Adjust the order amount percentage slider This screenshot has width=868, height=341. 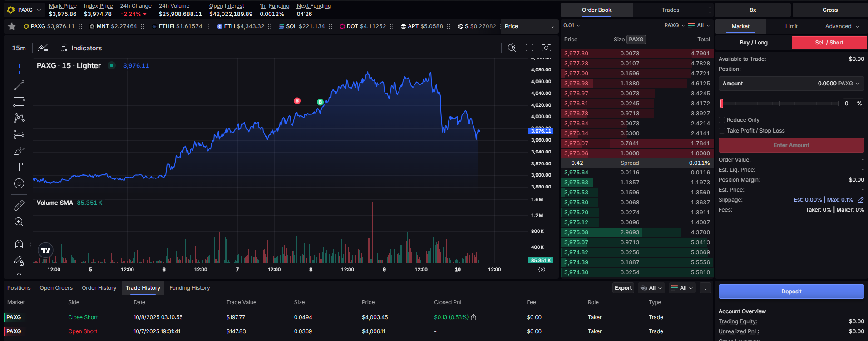780,104
